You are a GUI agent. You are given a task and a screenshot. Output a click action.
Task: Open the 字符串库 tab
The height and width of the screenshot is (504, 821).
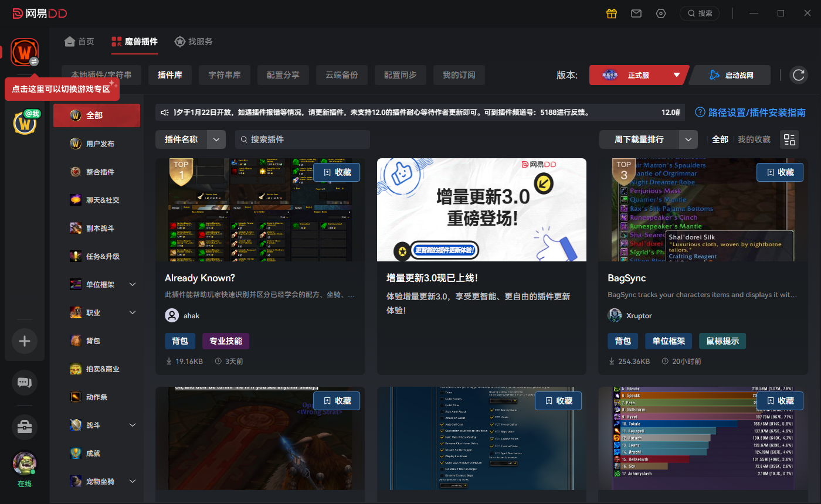[x=225, y=74]
